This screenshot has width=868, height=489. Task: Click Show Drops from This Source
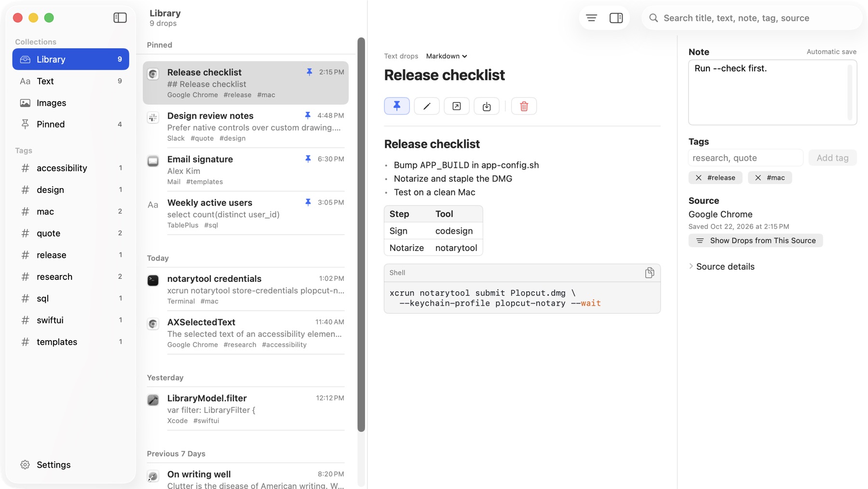tap(756, 240)
